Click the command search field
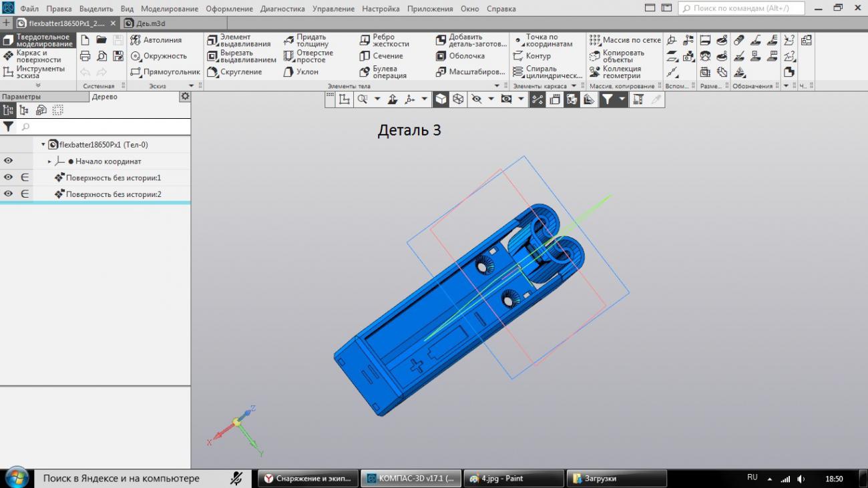The image size is (868, 488). click(x=741, y=8)
